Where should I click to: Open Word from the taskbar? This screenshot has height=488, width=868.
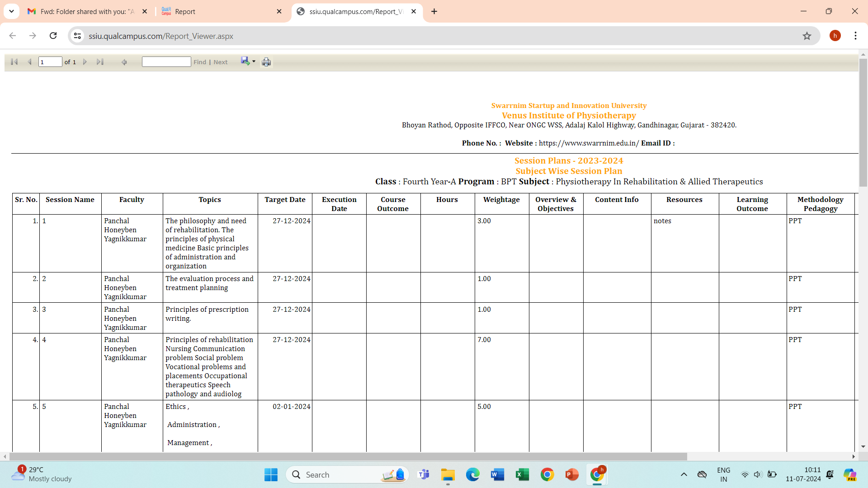tap(497, 475)
